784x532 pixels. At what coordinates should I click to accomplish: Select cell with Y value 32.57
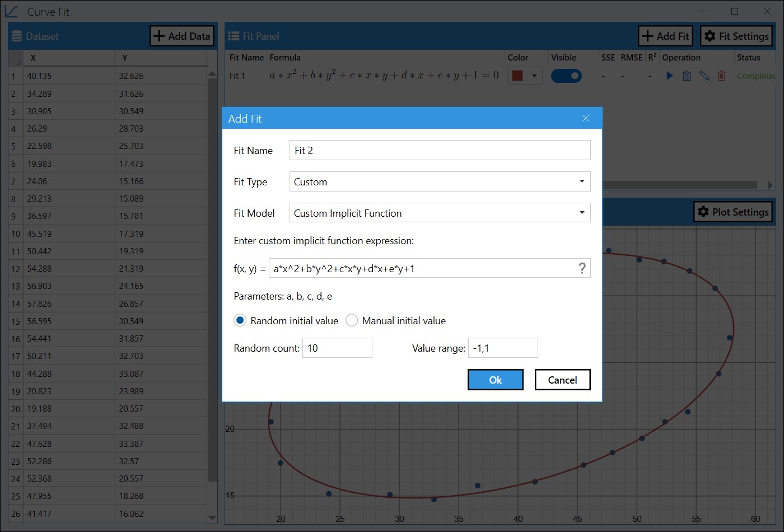pos(161,461)
